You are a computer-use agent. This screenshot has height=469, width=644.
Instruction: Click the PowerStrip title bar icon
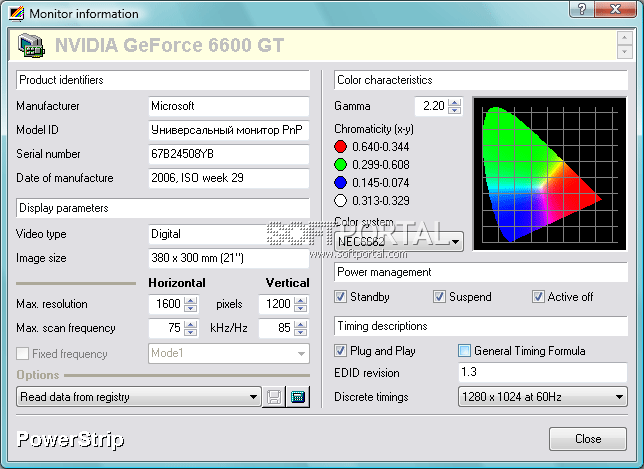click(x=17, y=14)
